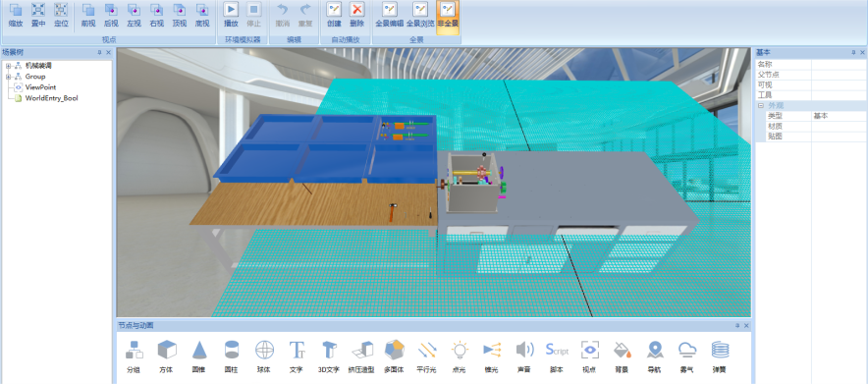Expand the 机械装调 tree node

point(8,66)
